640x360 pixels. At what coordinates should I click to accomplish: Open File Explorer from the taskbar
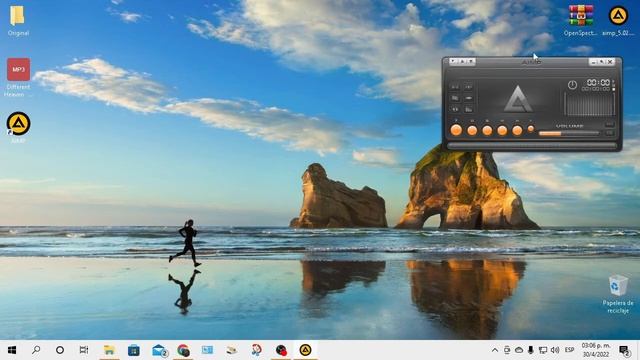[x=109, y=350]
